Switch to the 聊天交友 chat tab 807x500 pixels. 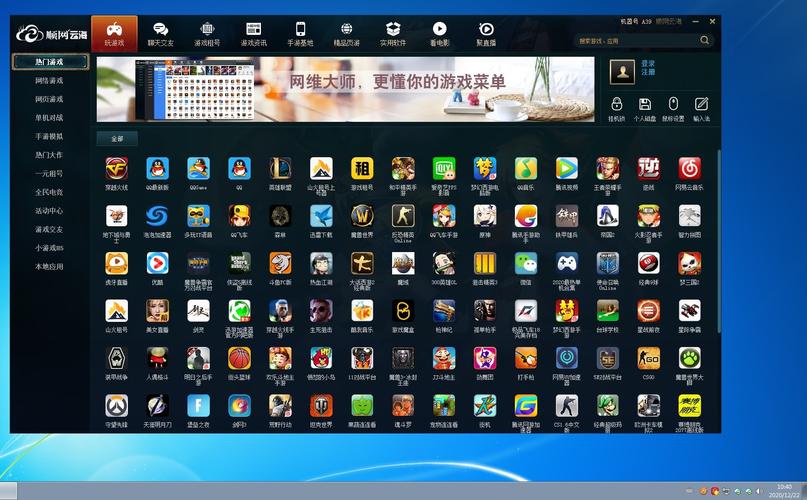tap(161, 34)
